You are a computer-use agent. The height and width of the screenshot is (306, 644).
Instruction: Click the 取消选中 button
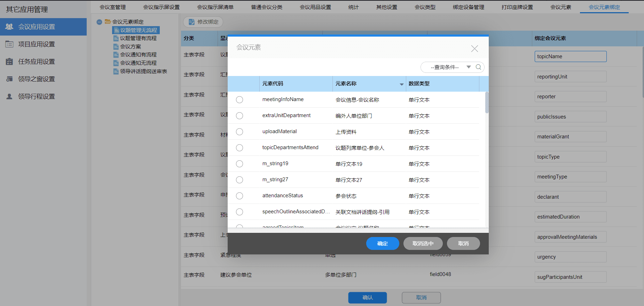coord(423,243)
